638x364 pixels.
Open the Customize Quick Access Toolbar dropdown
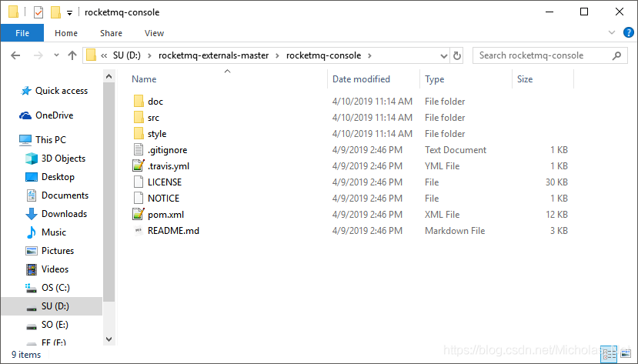click(x=69, y=13)
